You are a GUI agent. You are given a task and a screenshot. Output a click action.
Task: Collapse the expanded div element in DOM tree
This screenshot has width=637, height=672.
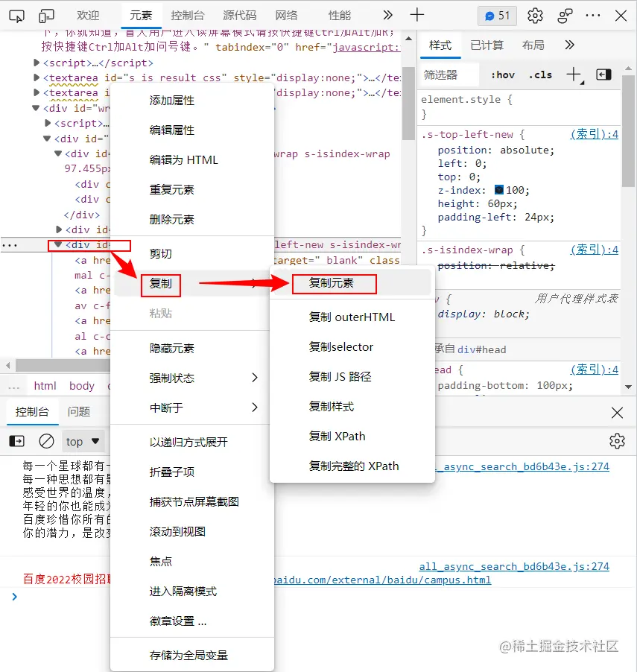[x=59, y=244]
